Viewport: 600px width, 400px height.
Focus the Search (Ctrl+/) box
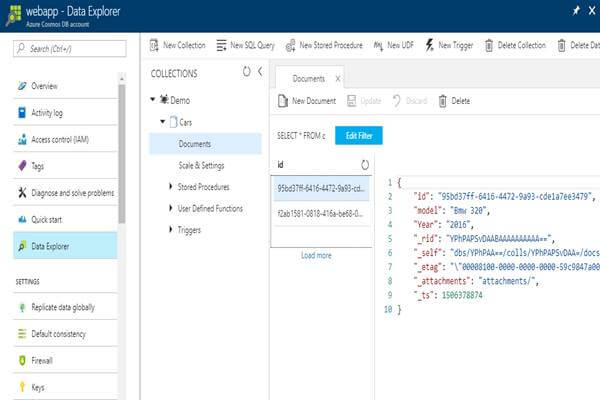pos(70,49)
